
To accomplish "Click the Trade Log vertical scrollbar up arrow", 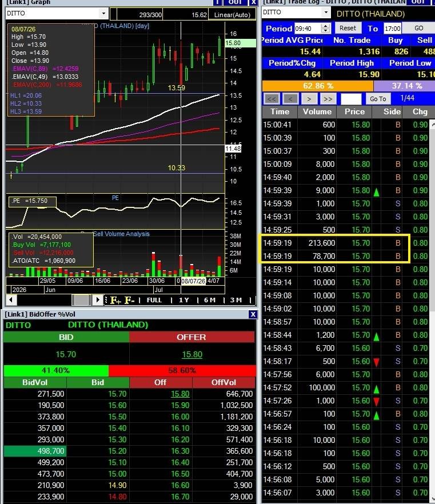I will pyautogui.click(x=433, y=124).
